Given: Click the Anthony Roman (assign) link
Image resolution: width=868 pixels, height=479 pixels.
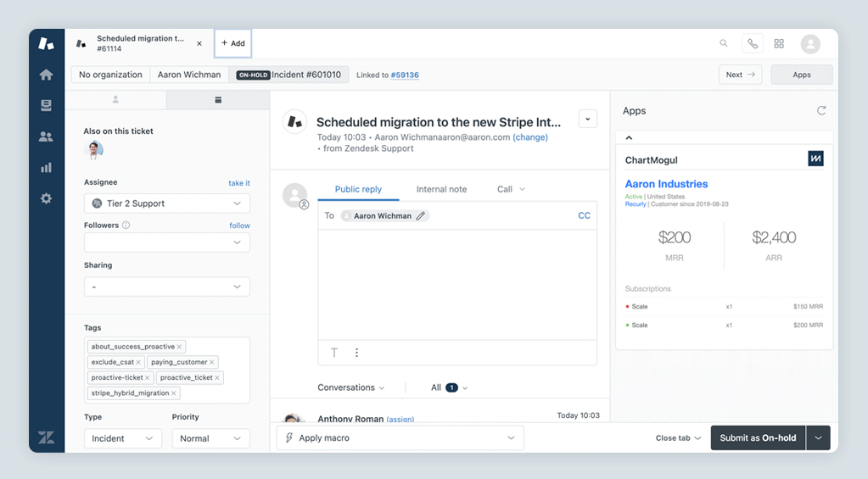Looking at the screenshot, I should [400, 420].
